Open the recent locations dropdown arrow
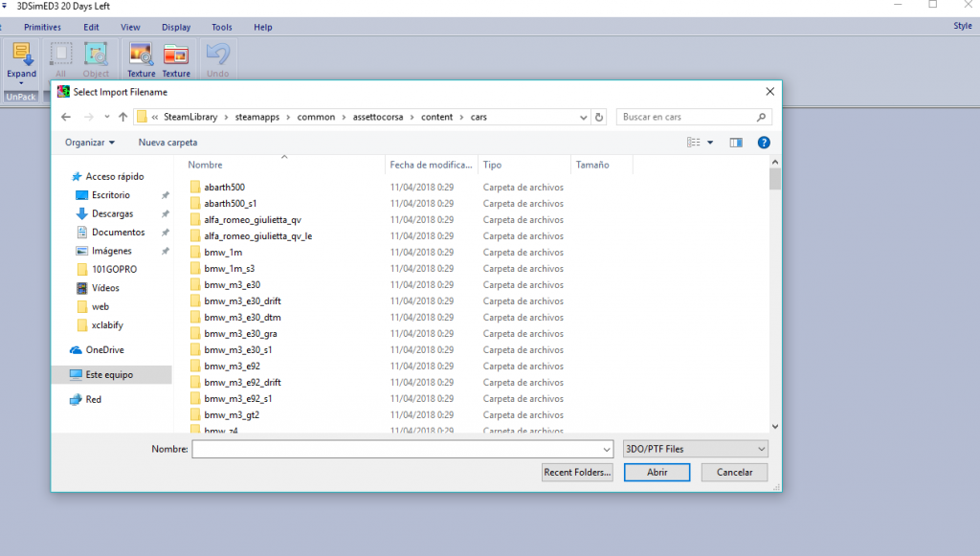Image resolution: width=980 pixels, height=556 pixels. [107, 117]
